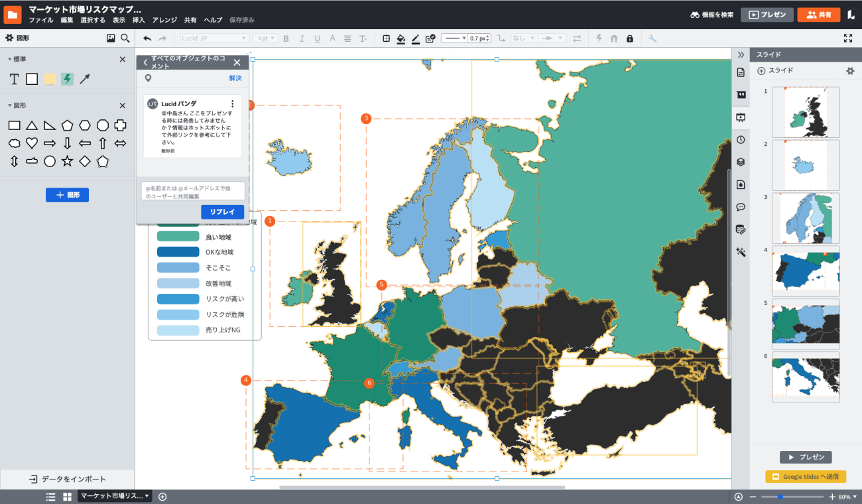862x504 pixels.
Task: Open the 80% zoom level dropdown
Action: tap(847, 497)
